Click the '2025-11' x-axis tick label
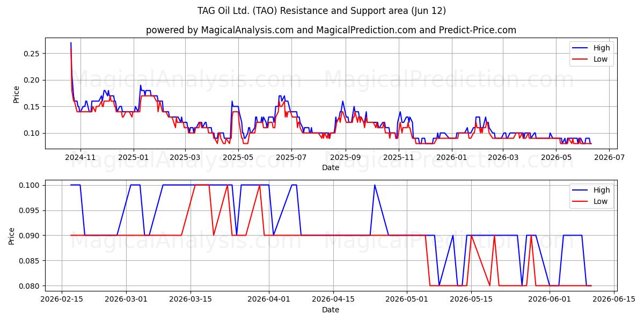 pyautogui.click(x=399, y=157)
